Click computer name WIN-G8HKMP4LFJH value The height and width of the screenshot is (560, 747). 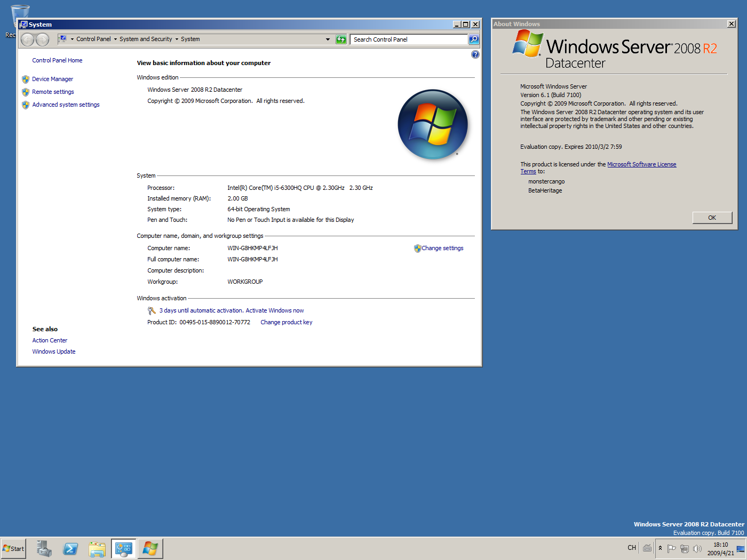tap(252, 248)
